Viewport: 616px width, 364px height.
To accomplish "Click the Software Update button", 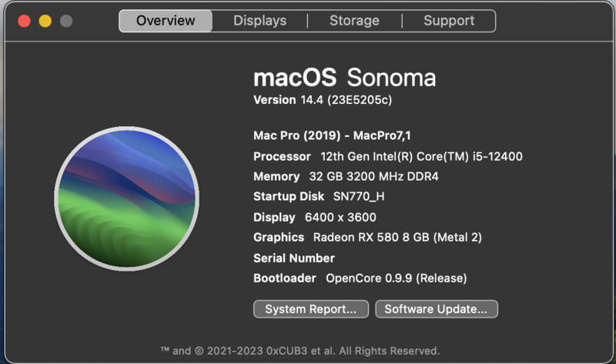I will pos(436,309).
